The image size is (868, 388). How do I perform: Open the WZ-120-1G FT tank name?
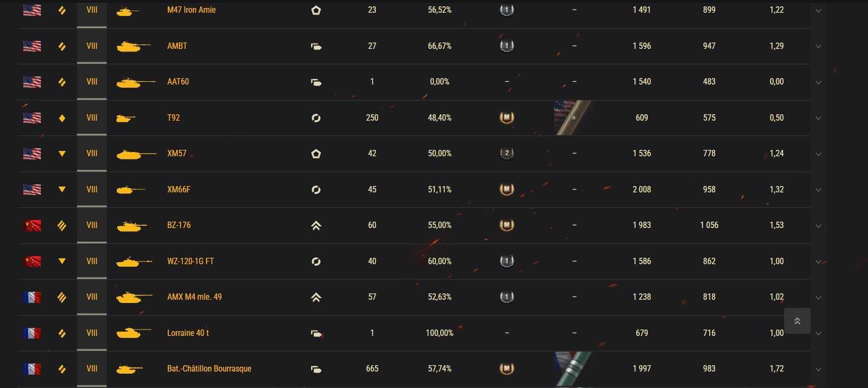191,261
